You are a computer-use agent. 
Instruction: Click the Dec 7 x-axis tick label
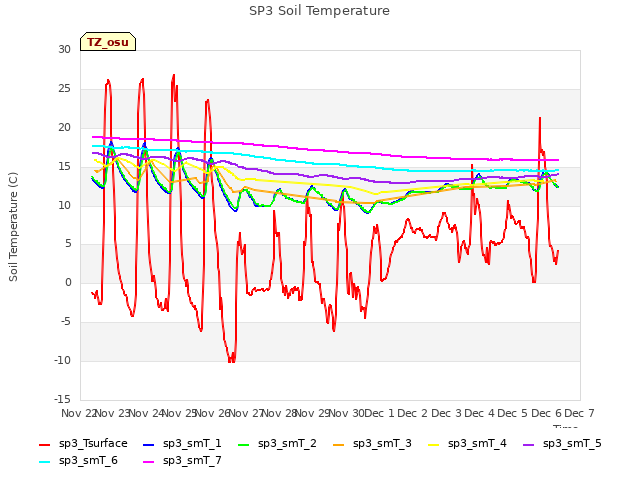point(580,413)
